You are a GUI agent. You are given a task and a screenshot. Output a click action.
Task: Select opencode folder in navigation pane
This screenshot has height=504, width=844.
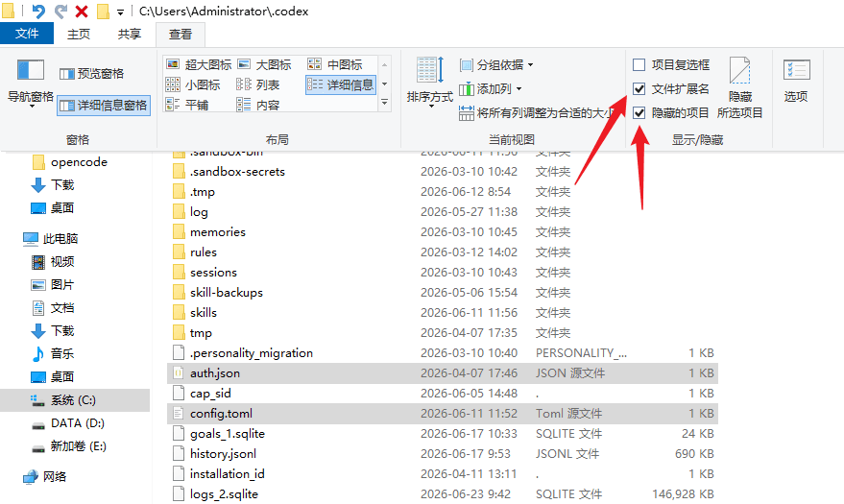79,162
